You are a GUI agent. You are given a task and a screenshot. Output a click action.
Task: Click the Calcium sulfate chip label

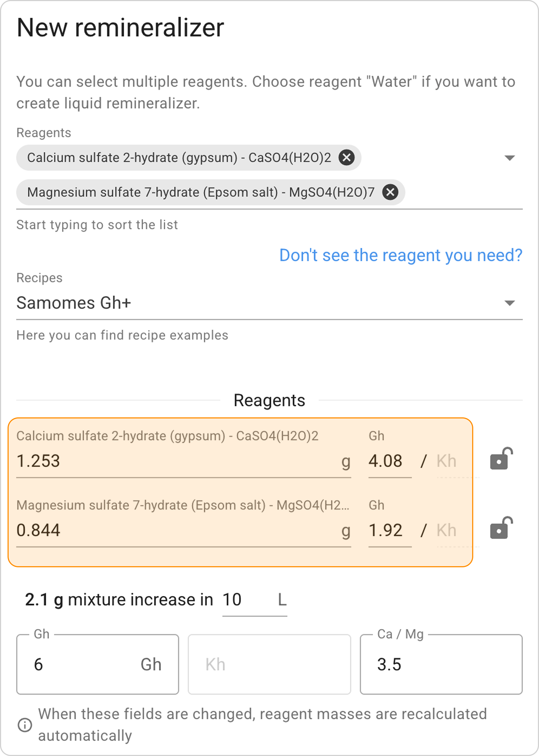pos(179,157)
